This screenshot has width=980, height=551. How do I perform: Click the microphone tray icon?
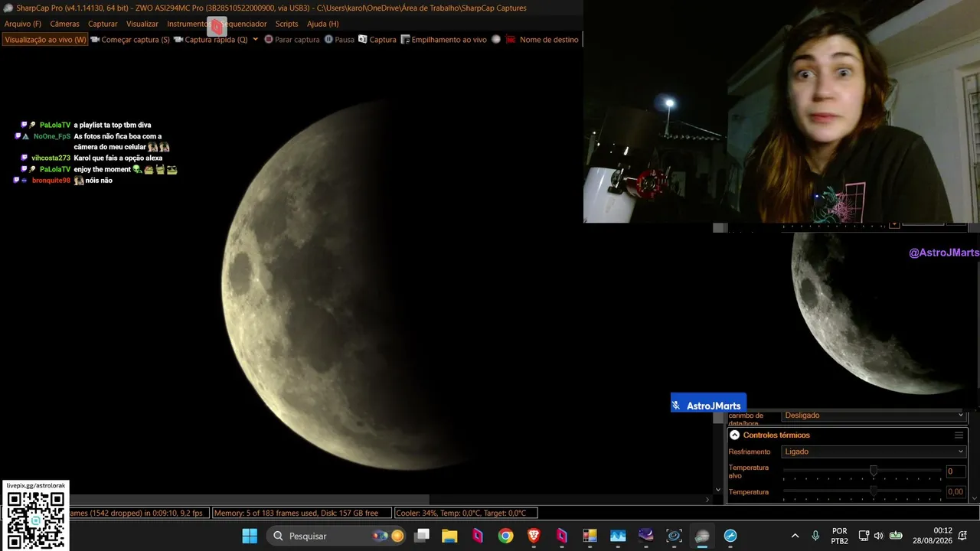point(815,536)
